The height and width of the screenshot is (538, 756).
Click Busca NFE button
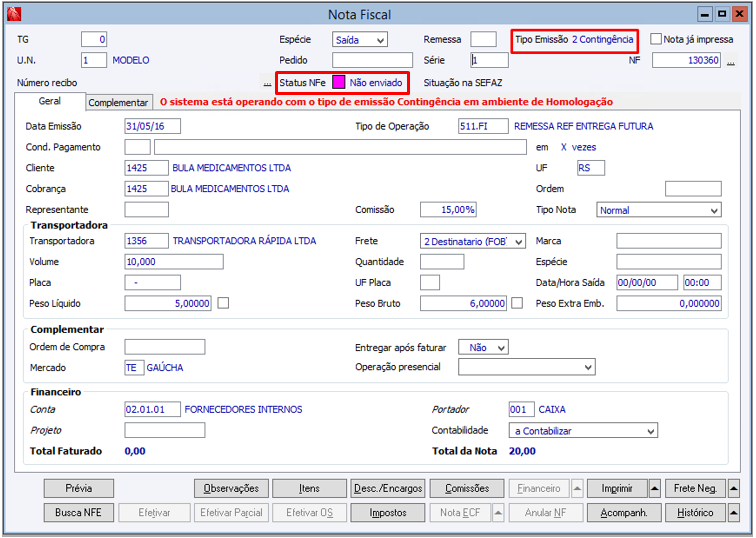pos(79,512)
